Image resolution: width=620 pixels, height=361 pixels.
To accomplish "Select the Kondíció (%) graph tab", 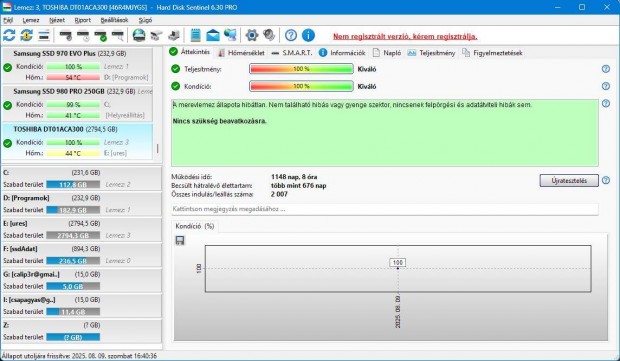I will (195, 226).
